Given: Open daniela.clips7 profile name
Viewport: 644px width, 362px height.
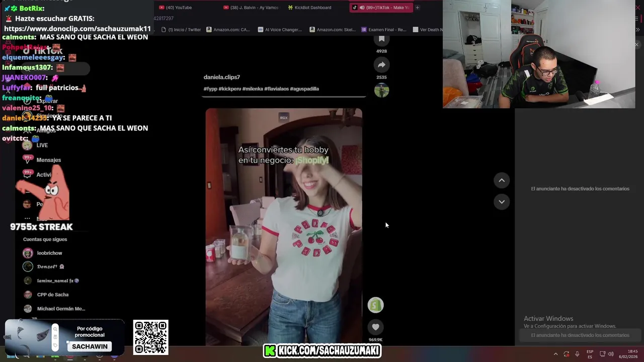Looking at the screenshot, I should tap(221, 77).
